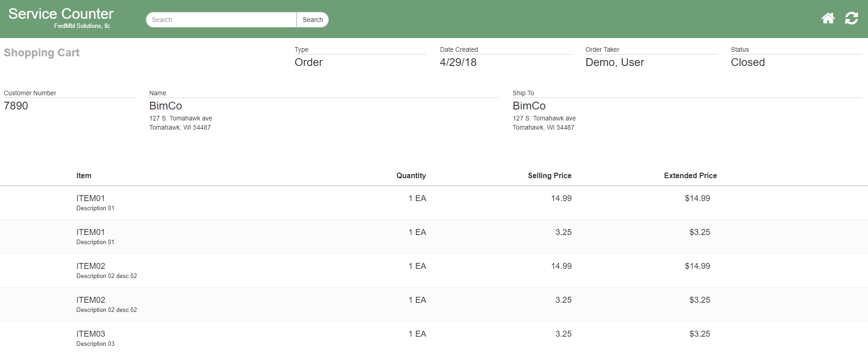Image resolution: width=868 pixels, height=355 pixels.
Task: Click the Search button
Action: pyautogui.click(x=312, y=20)
